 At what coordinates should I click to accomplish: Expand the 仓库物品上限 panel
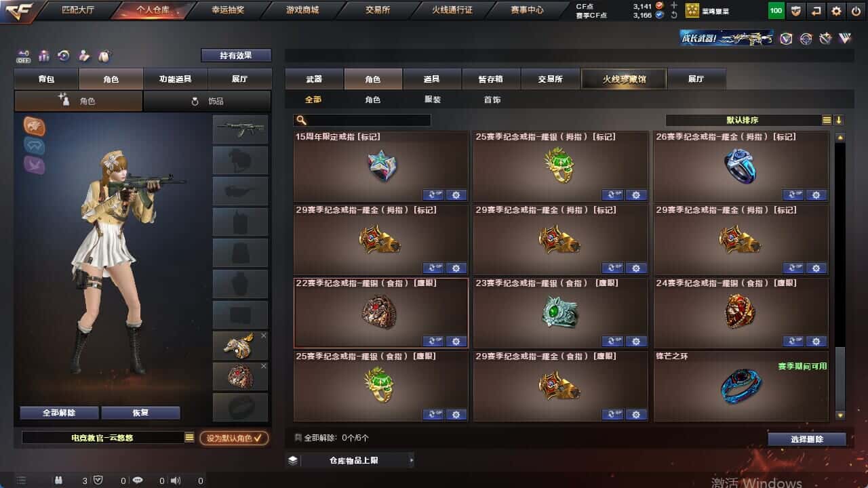pos(349,460)
